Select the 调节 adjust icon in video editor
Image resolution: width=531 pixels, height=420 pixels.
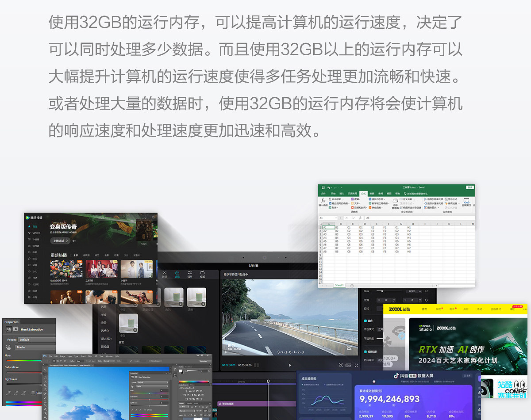(190, 272)
